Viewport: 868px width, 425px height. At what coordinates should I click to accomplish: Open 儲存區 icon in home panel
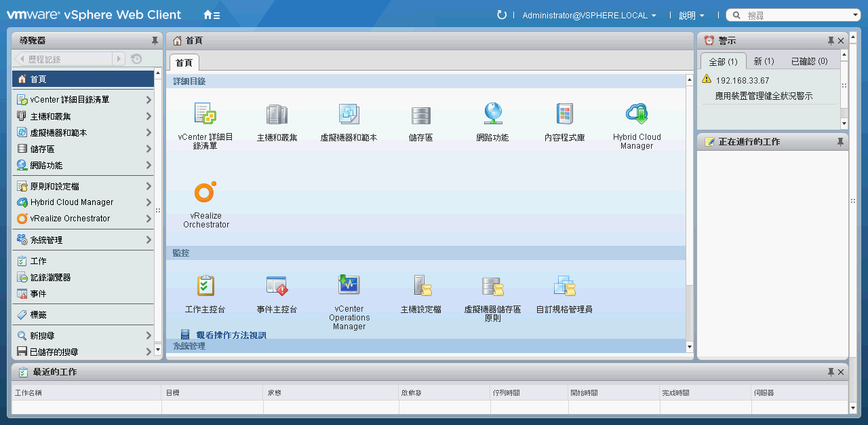click(420, 115)
